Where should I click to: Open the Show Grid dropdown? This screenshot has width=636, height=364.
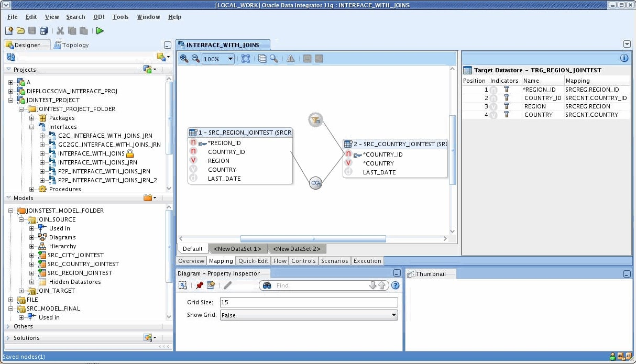[x=394, y=315]
